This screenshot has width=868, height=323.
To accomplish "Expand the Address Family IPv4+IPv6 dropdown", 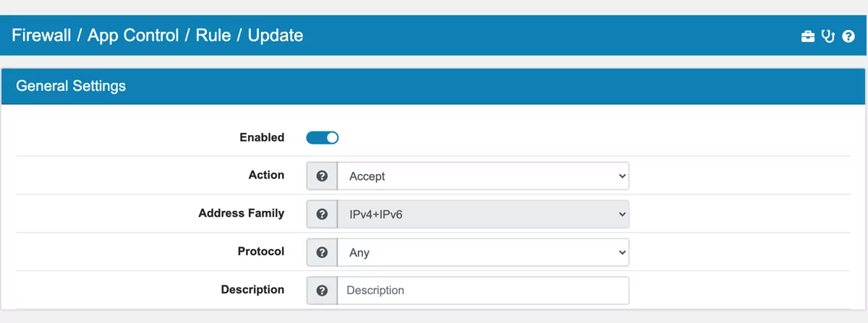I will (483, 214).
